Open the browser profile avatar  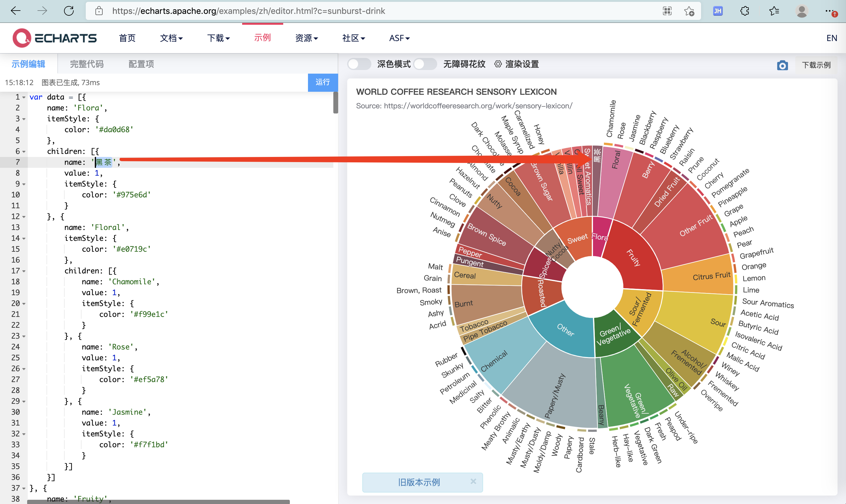tap(802, 11)
